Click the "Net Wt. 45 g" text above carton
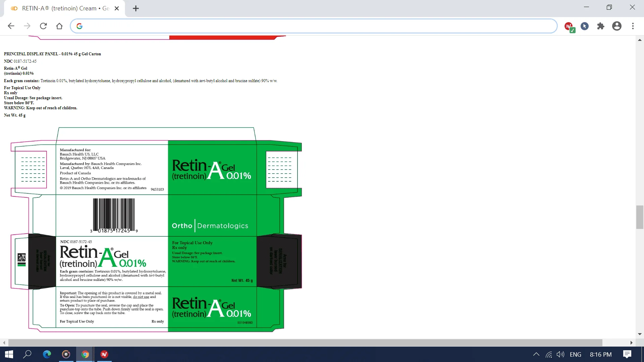The height and width of the screenshot is (362, 644). [15, 115]
